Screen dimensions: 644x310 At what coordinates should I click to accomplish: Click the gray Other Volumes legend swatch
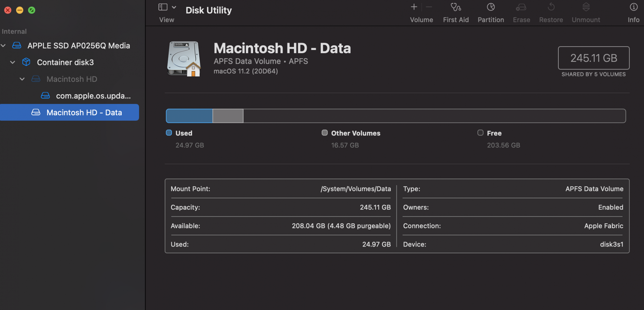click(x=325, y=133)
